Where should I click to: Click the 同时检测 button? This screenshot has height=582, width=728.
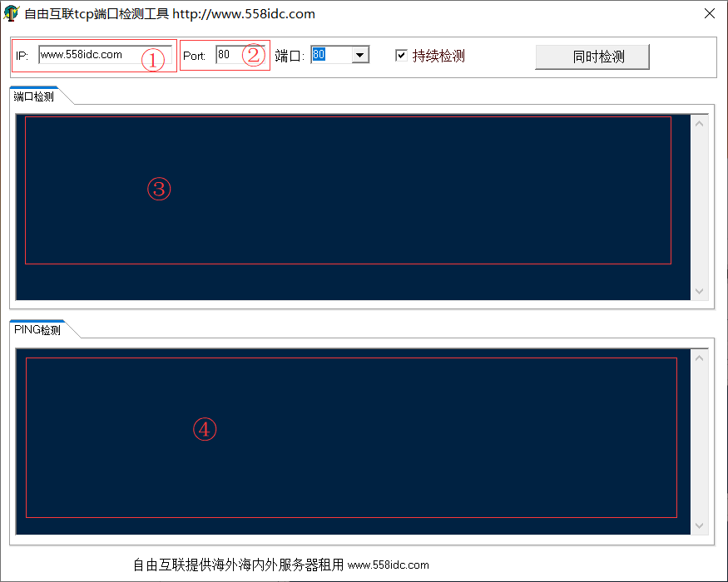coord(592,57)
